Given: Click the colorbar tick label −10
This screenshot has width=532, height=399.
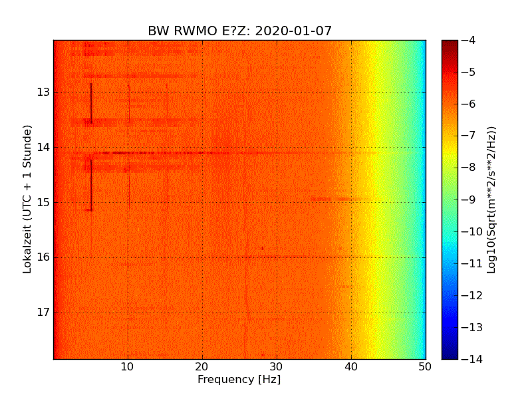Looking at the screenshot, I should [x=472, y=231].
